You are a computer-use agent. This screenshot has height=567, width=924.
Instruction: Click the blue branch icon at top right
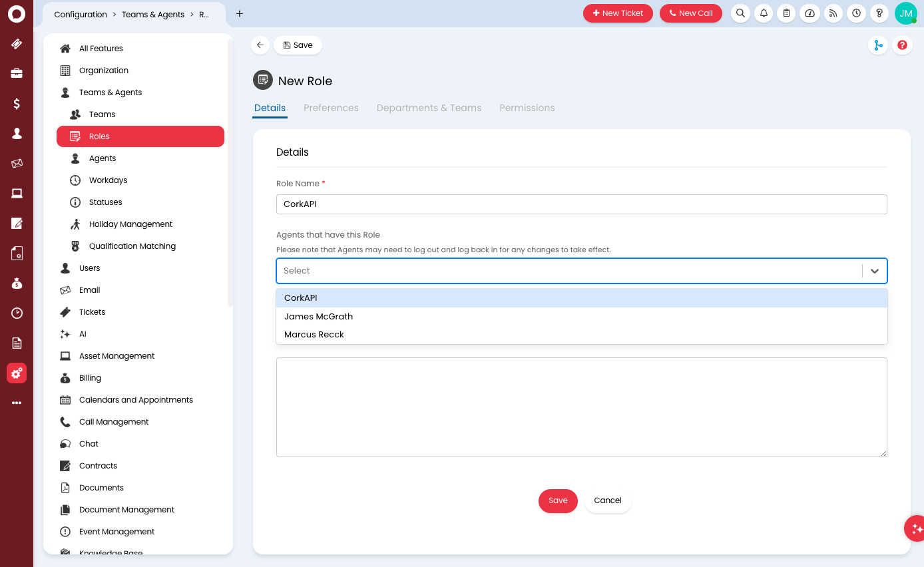point(878,45)
